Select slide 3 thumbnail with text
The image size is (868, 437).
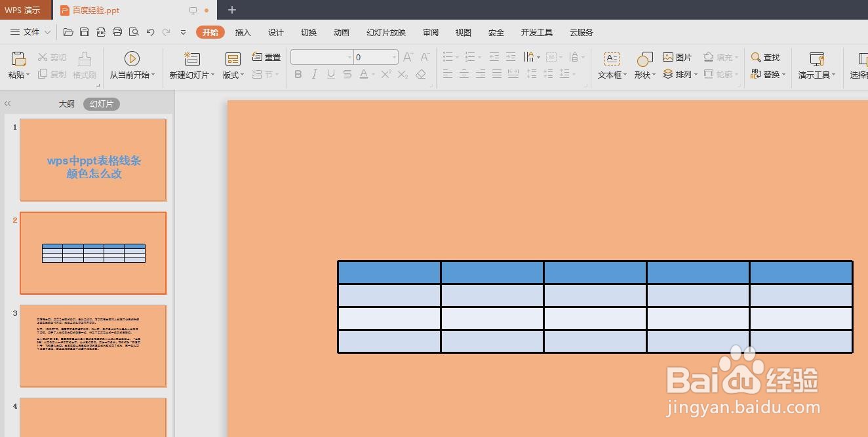[x=93, y=346]
